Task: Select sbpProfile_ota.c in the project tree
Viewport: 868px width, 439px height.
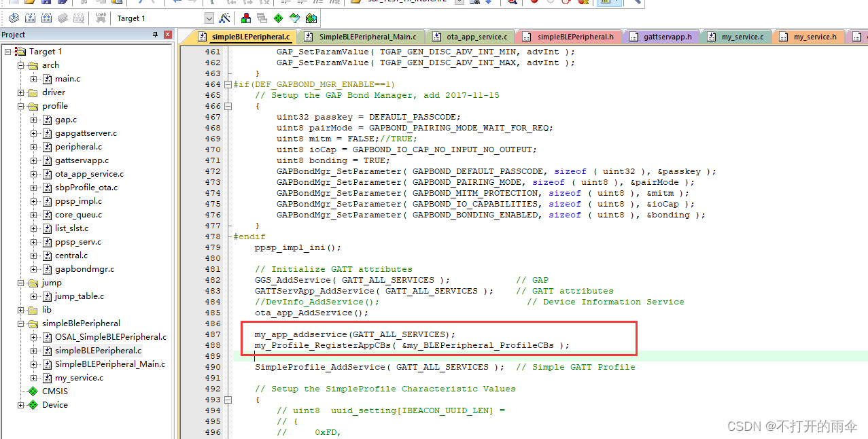Action: click(86, 188)
